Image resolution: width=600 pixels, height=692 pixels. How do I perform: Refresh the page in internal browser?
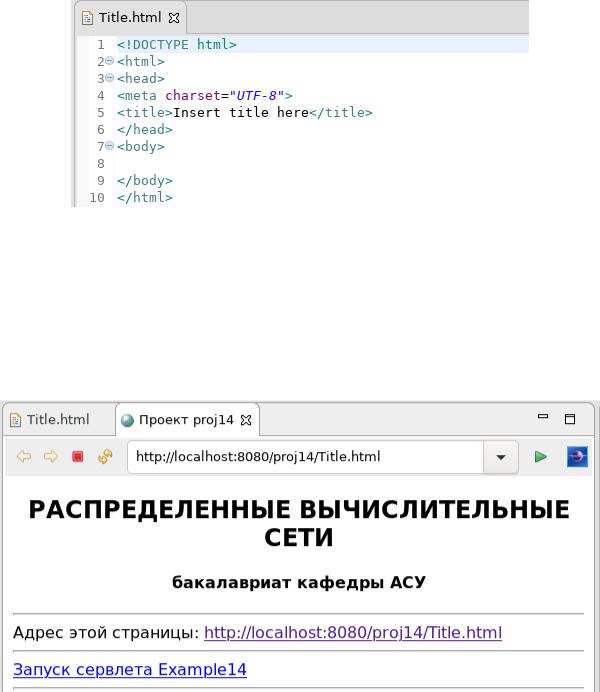point(105,456)
